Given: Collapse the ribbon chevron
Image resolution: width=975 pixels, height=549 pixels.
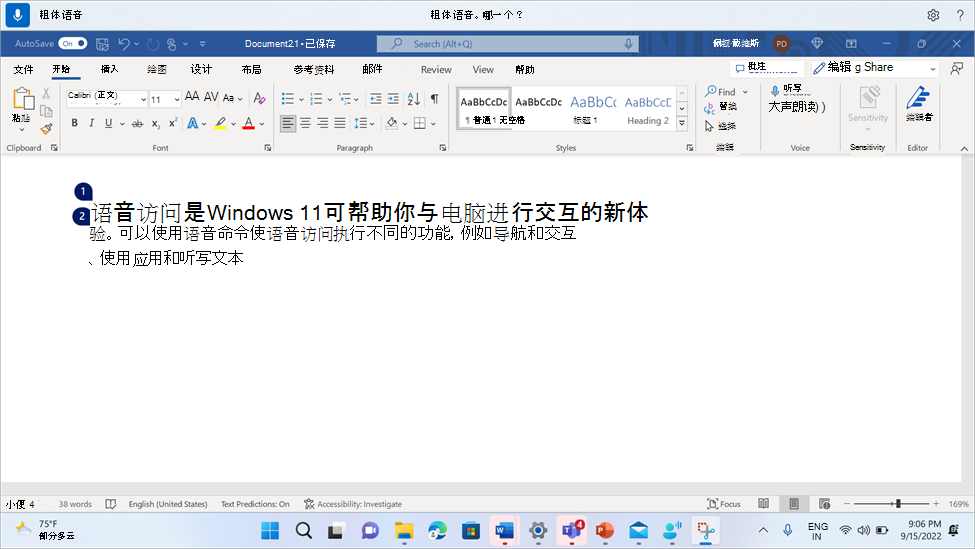Looking at the screenshot, I should point(964,148).
